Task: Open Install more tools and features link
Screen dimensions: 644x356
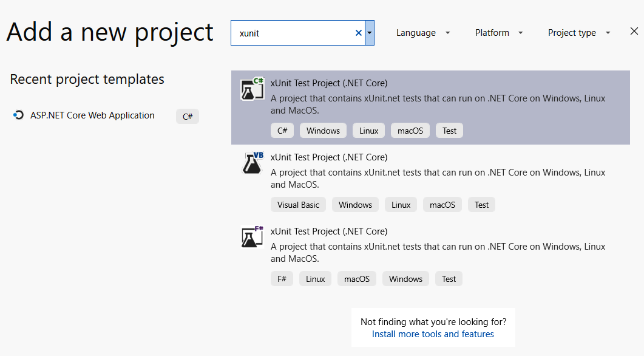Action: 433,334
